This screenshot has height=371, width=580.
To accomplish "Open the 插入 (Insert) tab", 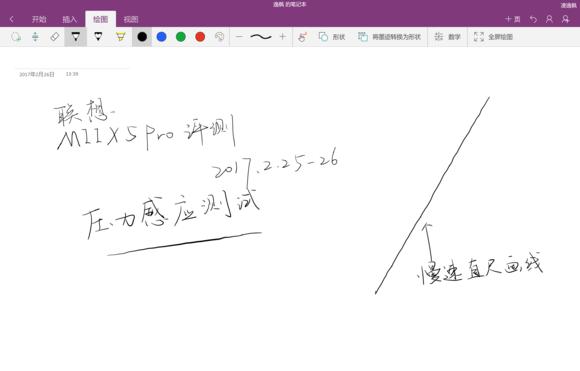I will tap(70, 19).
